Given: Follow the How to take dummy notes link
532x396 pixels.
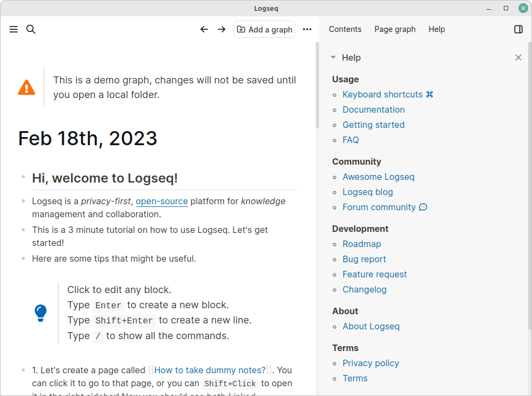Looking at the screenshot, I should (210, 370).
